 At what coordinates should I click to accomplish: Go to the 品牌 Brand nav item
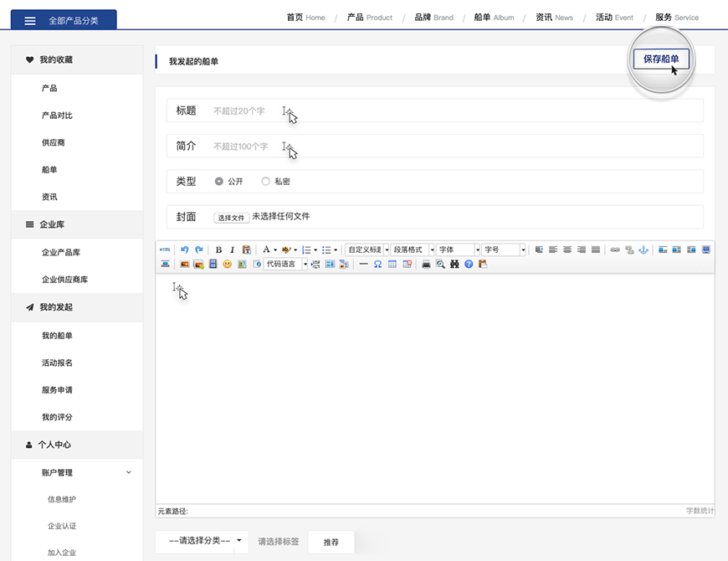click(x=433, y=18)
